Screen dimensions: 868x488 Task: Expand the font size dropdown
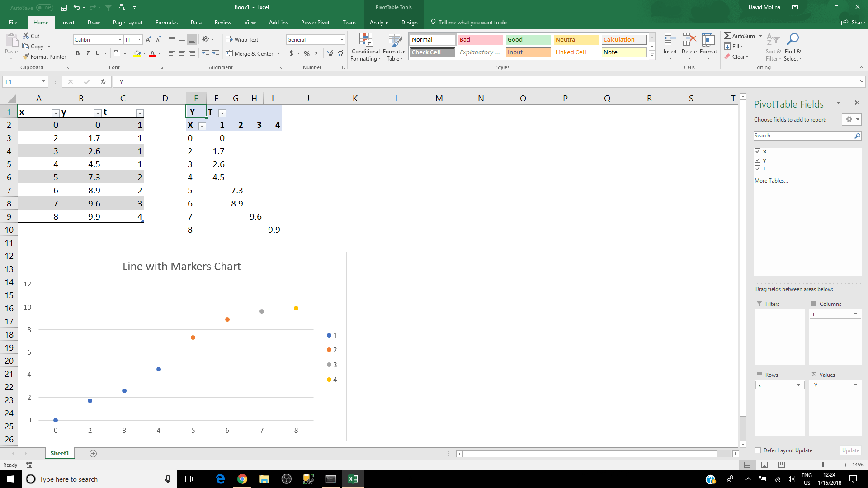(139, 40)
